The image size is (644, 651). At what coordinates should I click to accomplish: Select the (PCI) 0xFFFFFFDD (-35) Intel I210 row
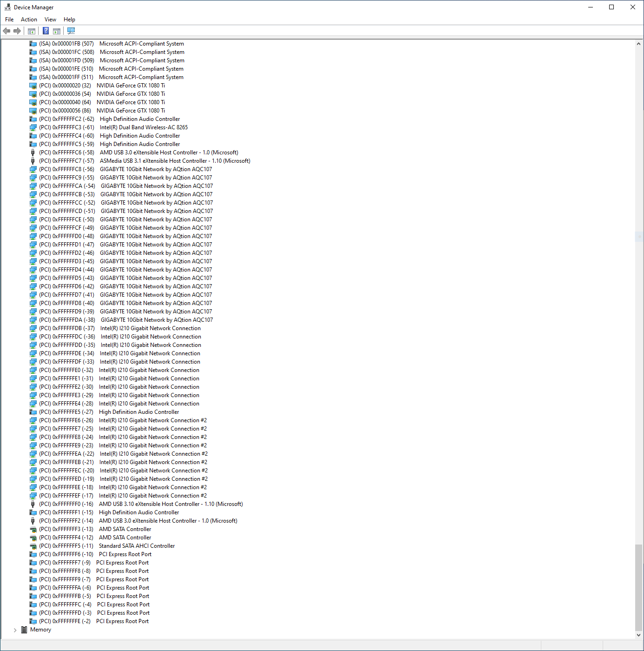[120, 345]
